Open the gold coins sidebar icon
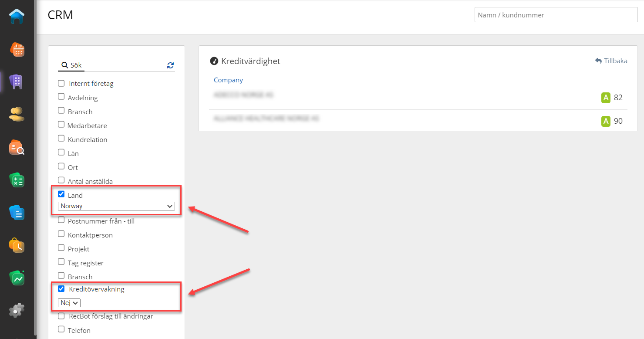The image size is (644, 339). click(x=17, y=114)
